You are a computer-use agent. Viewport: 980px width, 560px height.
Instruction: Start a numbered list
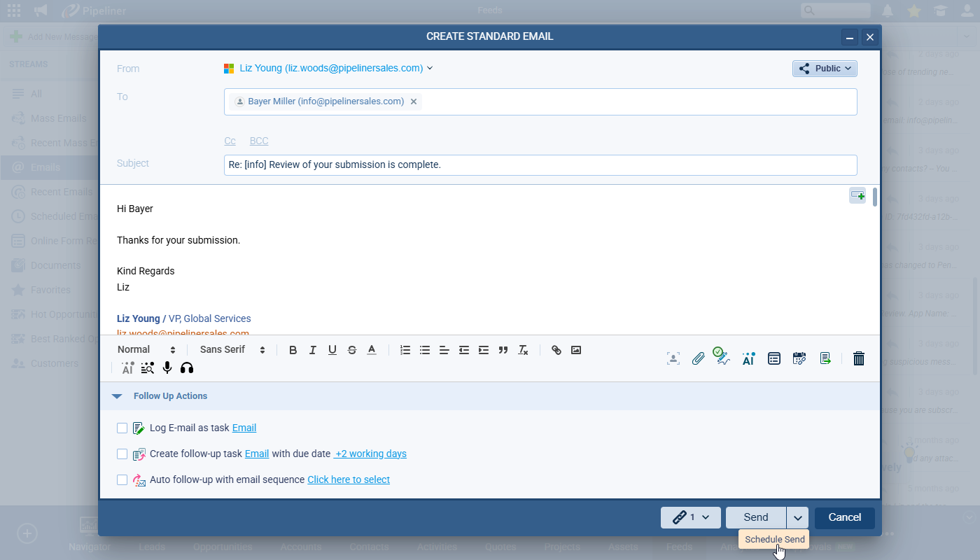pos(405,350)
